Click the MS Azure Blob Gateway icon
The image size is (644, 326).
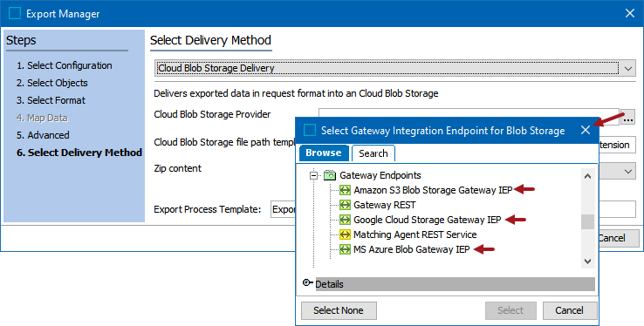[x=345, y=249]
